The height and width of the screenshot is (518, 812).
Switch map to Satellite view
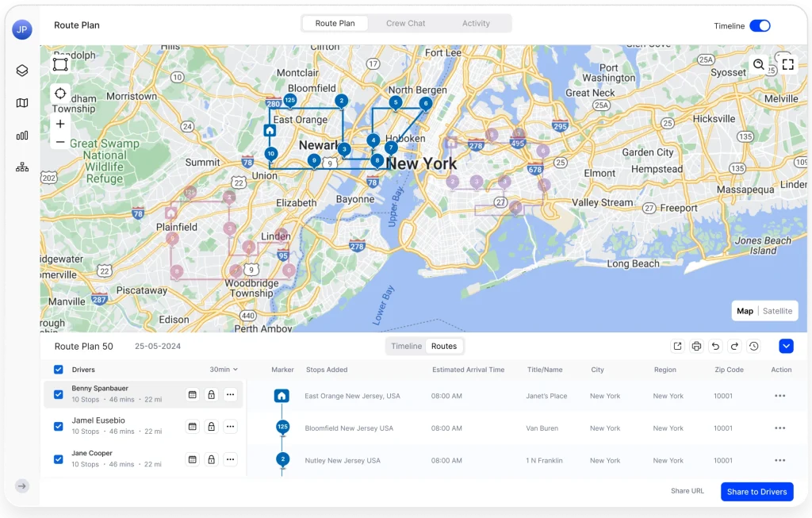pyautogui.click(x=777, y=311)
